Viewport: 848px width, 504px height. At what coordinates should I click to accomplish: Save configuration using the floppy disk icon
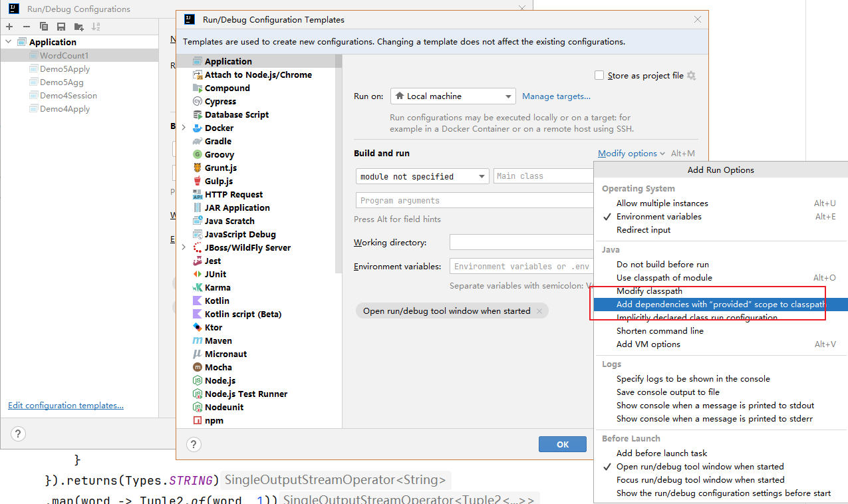click(x=61, y=27)
